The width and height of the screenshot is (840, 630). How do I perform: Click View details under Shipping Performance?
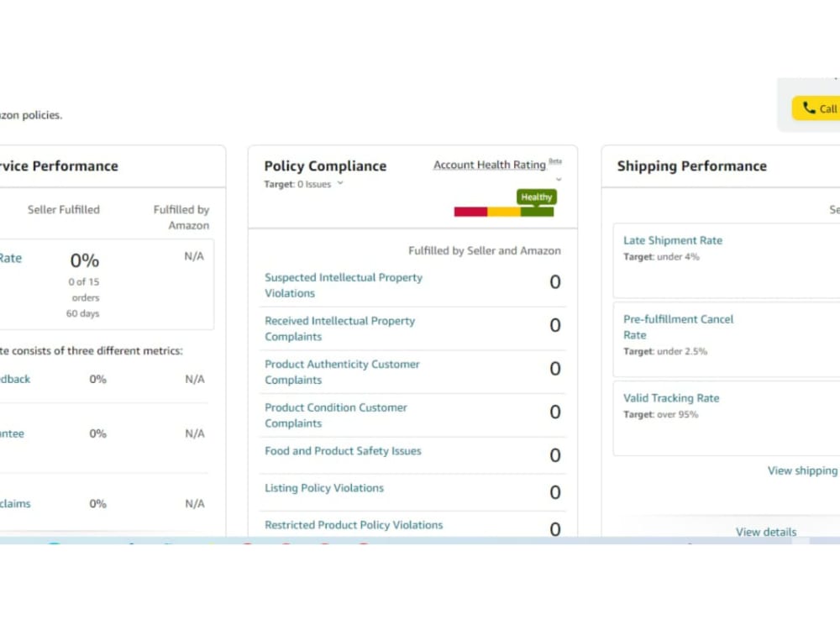click(766, 532)
